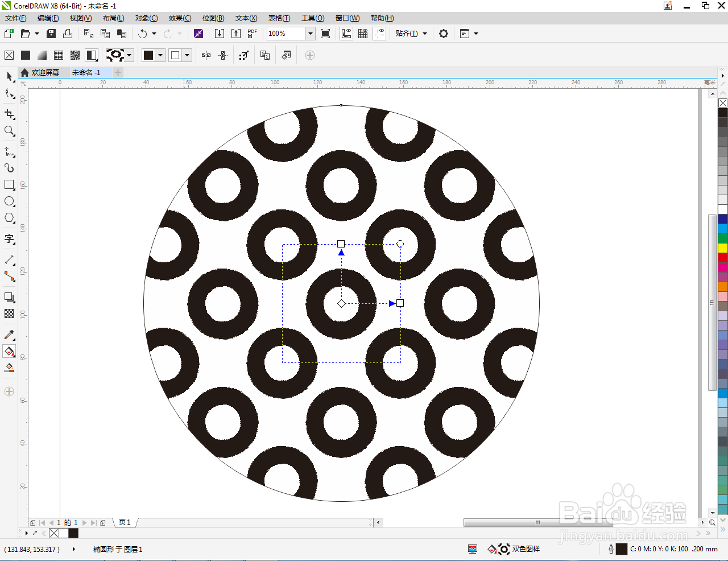Open Edit Fill dialog

pos(286,55)
